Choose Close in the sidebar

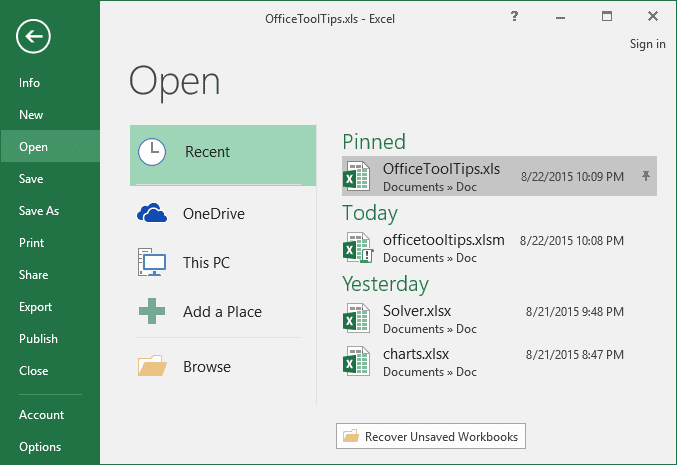click(x=34, y=370)
